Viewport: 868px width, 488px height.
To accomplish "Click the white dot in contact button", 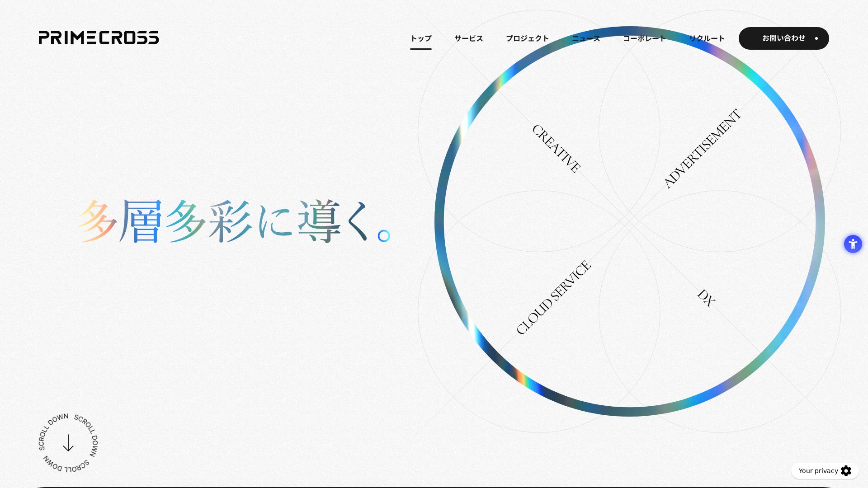I will tap(816, 38).
